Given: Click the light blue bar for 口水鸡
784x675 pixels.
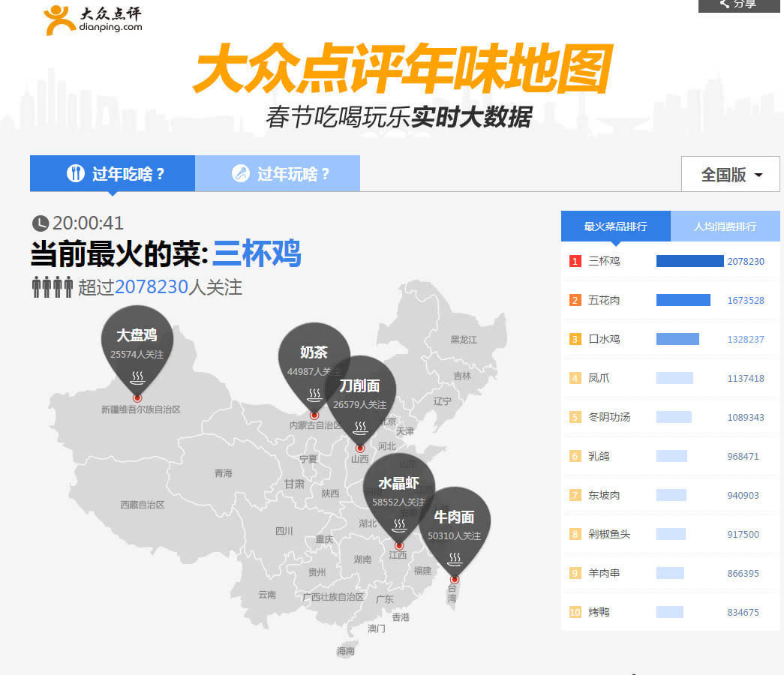Looking at the screenshot, I should tap(678, 339).
